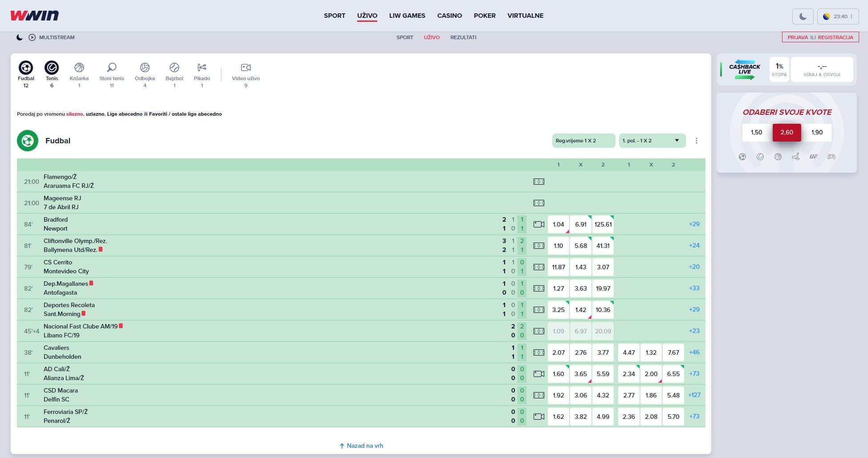Viewport: 868px width, 458px height.
Task: Open the UŽIVO main menu item
Action: pos(367,16)
